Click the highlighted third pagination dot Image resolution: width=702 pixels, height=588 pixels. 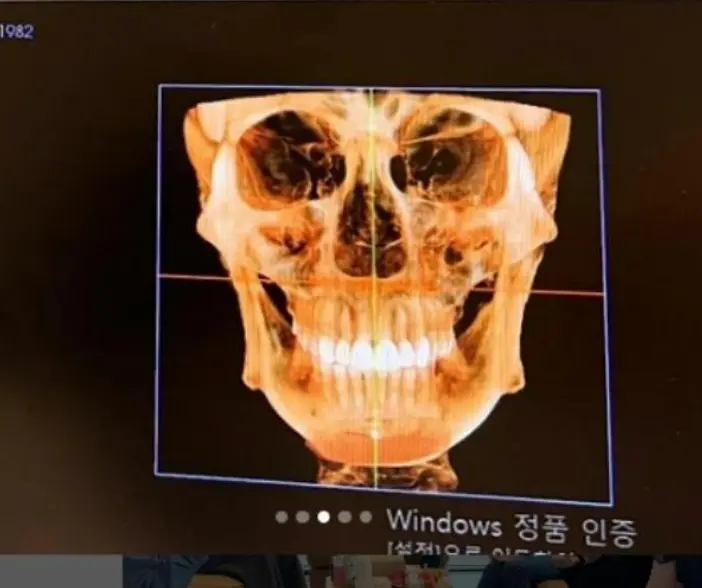coord(323,517)
